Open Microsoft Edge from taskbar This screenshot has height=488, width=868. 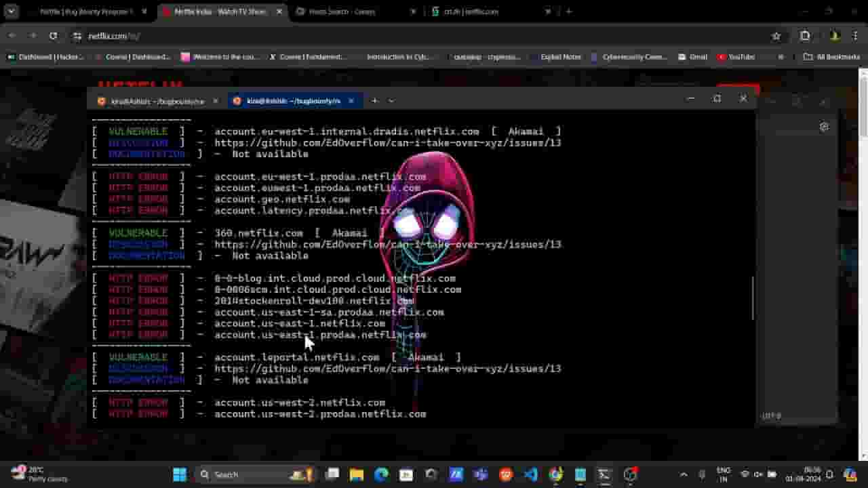[x=381, y=474]
